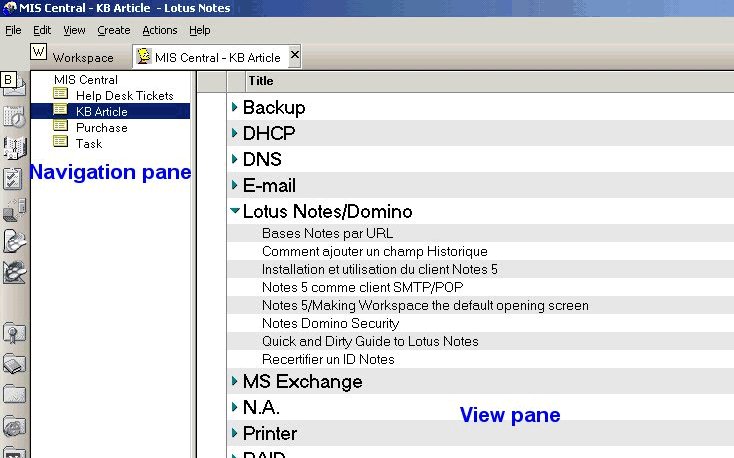Select 'Quick and Dirty Guide to Lotus Notes'
This screenshot has height=458, width=734.
[x=370, y=341]
